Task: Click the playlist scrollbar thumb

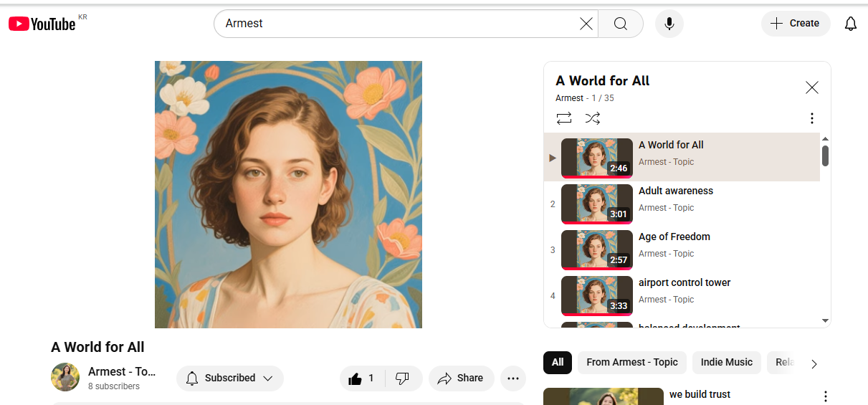Action: [825, 156]
